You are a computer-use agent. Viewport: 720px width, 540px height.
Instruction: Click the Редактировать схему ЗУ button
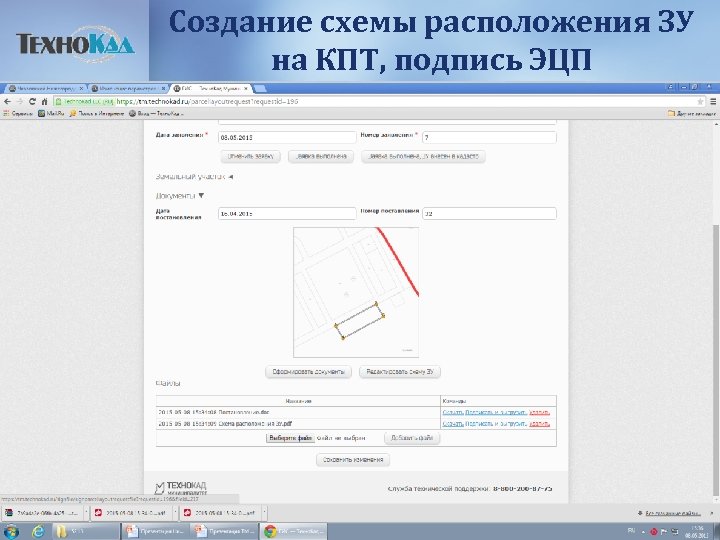pos(399,372)
